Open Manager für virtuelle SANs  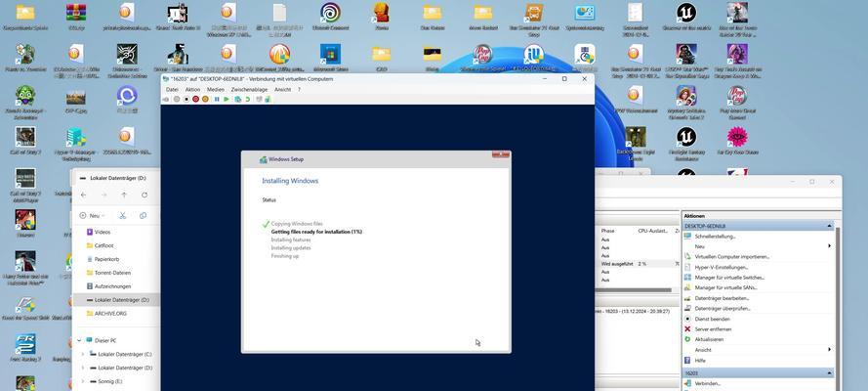(725, 287)
